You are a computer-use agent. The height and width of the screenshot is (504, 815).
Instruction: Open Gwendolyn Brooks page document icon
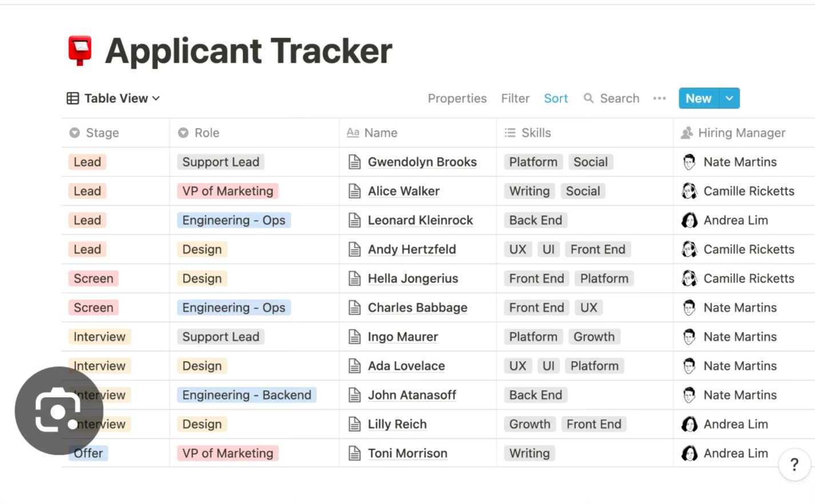(355, 162)
